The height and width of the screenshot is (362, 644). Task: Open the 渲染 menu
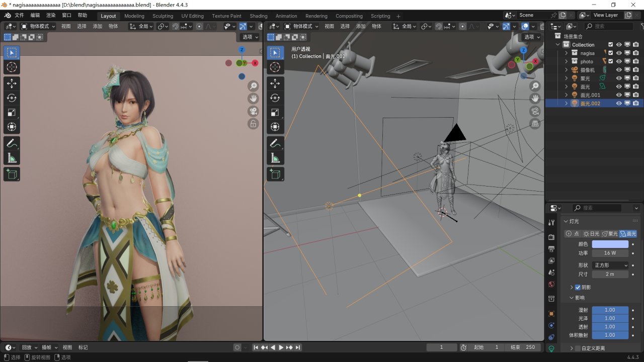tap(51, 16)
